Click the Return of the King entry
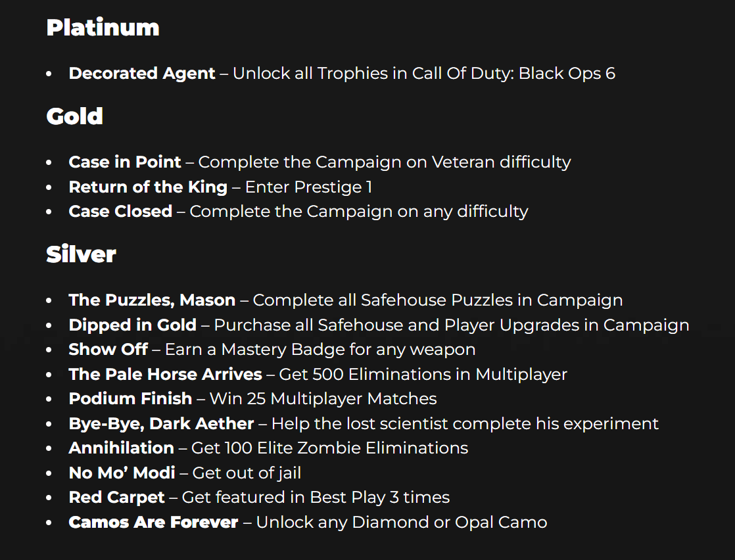This screenshot has width=735, height=560. pyautogui.click(x=148, y=187)
